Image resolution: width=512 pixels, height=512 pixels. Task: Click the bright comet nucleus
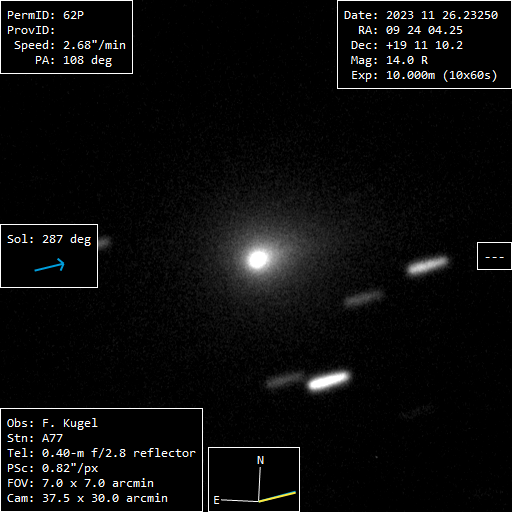pyautogui.click(x=258, y=260)
